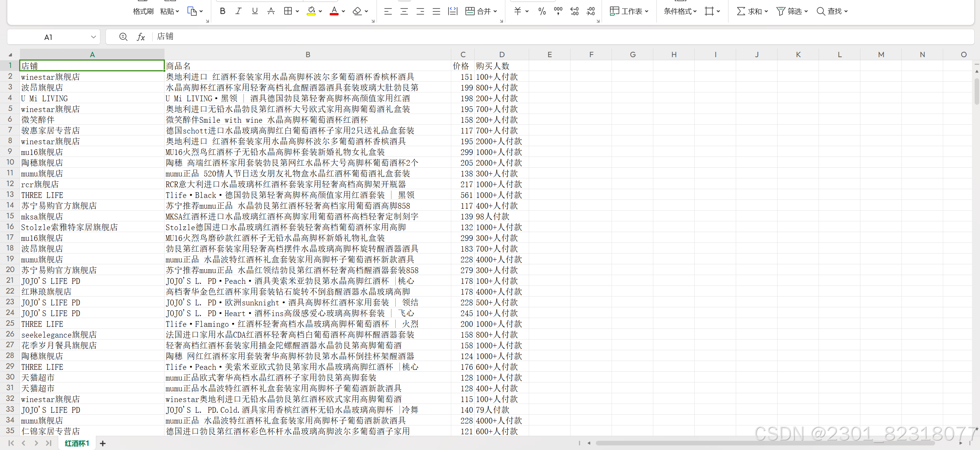Apply thousands separator format
This screenshot has height=450, width=980.
[558, 11]
